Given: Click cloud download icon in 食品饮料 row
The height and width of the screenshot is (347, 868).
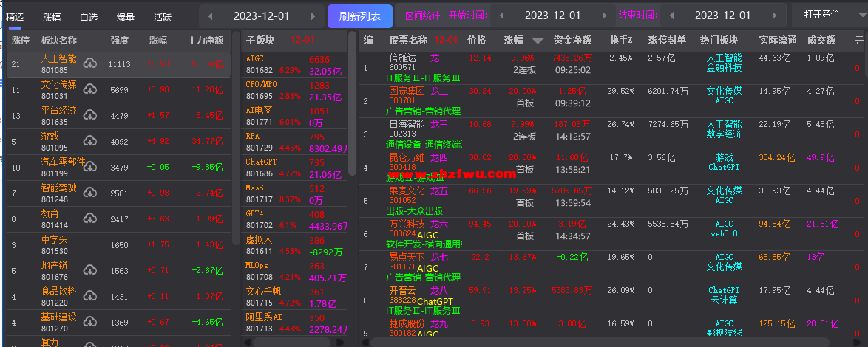Looking at the screenshot, I should (x=90, y=296).
